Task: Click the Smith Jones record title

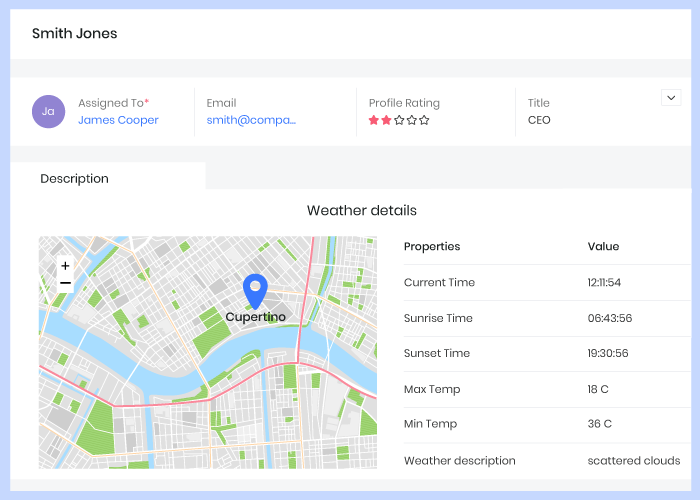Action: [74, 33]
